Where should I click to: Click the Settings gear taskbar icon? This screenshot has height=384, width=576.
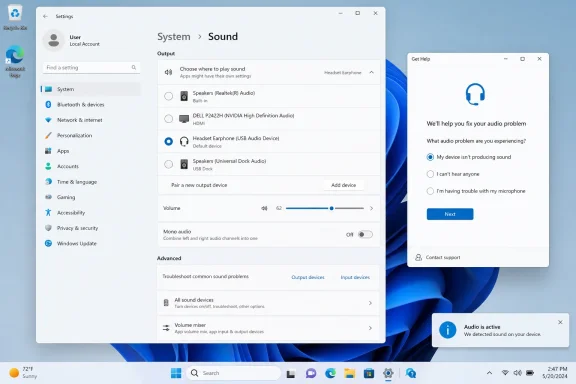(x=388, y=373)
